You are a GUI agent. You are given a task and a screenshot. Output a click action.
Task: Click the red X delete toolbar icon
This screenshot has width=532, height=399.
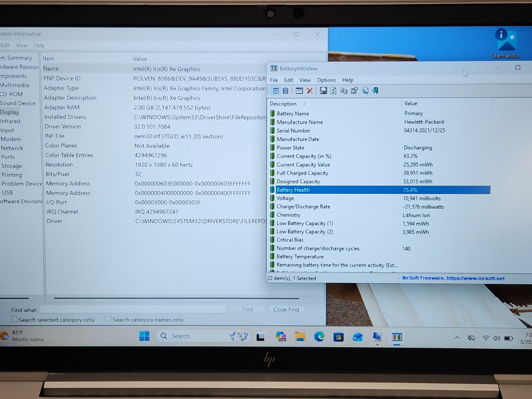coord(310,91)
